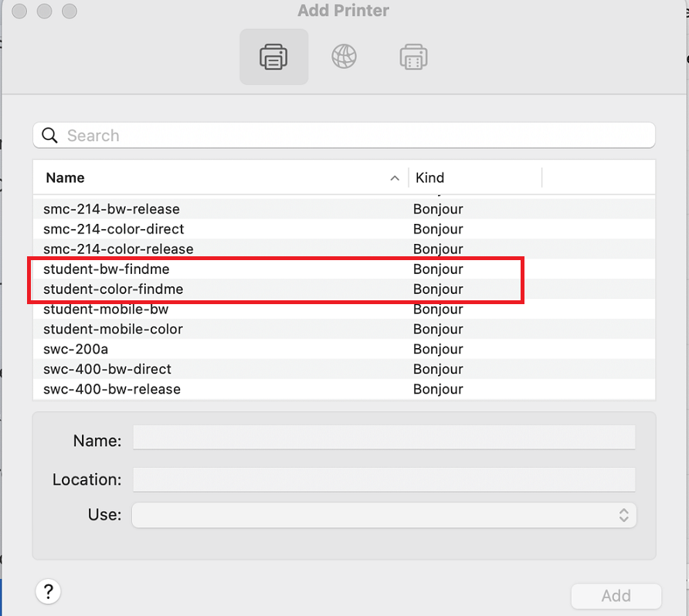This screenshot has width=689, height=616.
Task: Click the Add button
Action: click(616, 596)
